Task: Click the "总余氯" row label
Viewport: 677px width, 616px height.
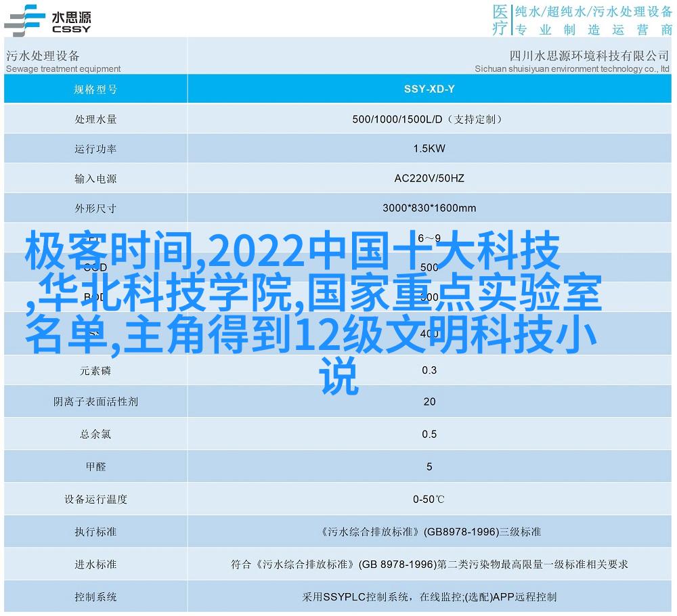Action: point(95,435)
